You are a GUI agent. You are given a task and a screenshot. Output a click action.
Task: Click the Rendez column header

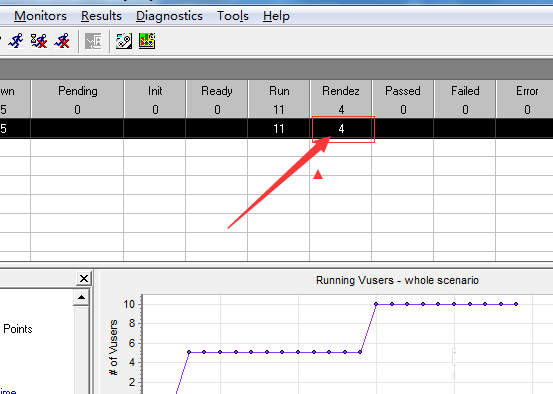tap(341, 91)
